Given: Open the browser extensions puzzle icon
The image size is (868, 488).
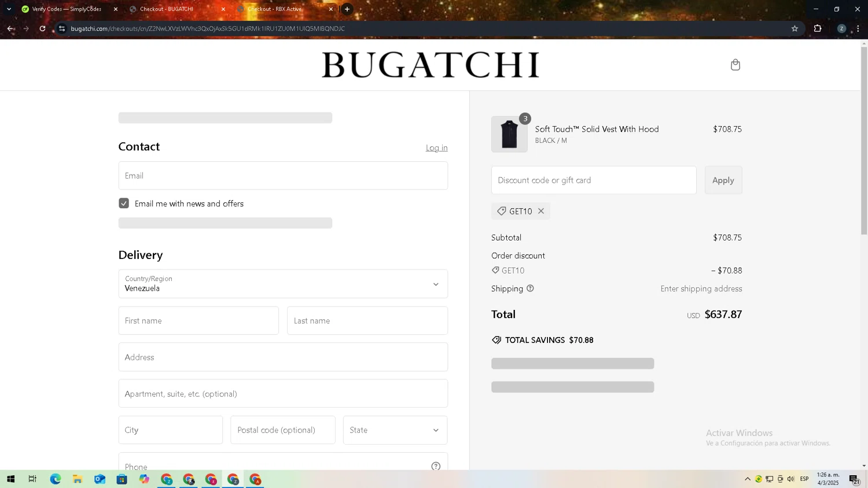Looking at the screenshot, I should 818,28.
